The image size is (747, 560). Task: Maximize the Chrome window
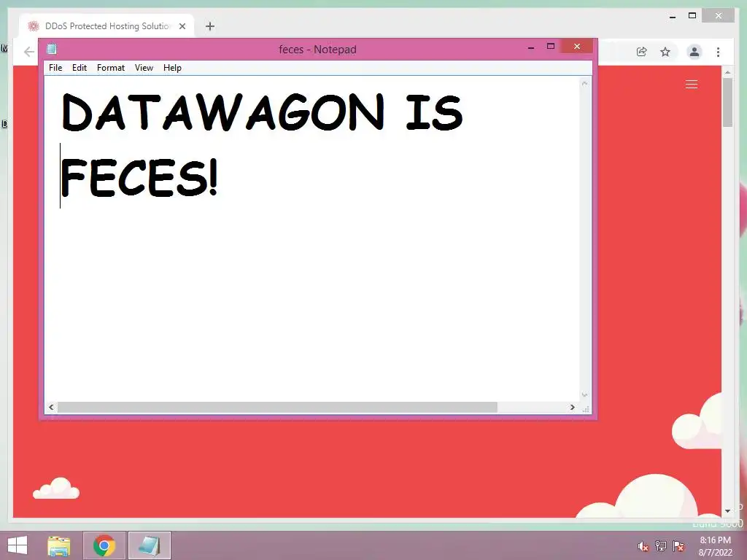(692, 16)
